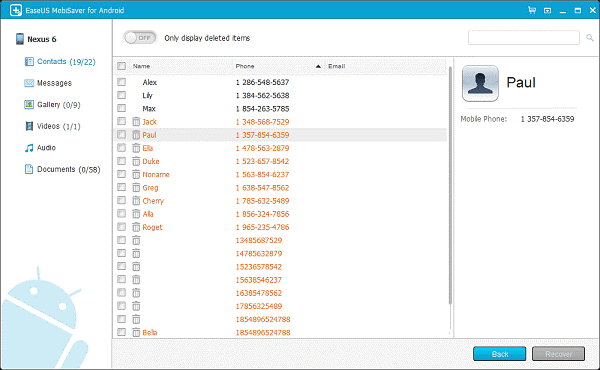
Task: Select phone number 1 523-657-8542
Action: pyautogui.click(x=262, y=161)
